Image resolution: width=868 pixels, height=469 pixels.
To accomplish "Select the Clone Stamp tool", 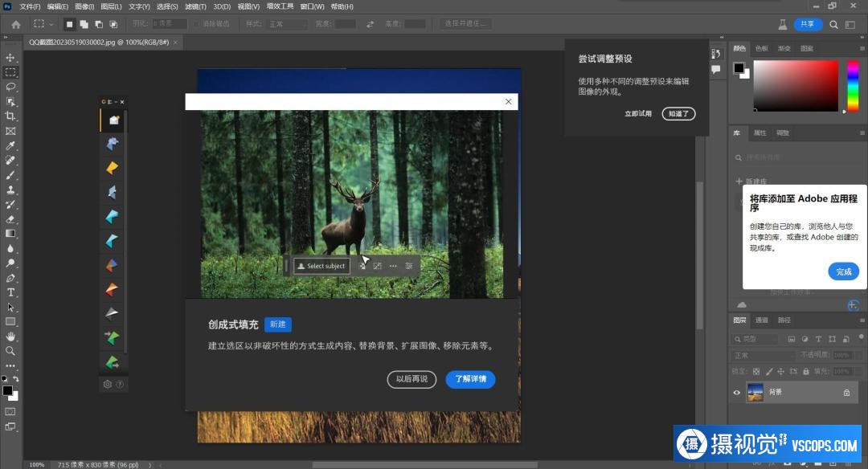I will [x=10, y=190].
